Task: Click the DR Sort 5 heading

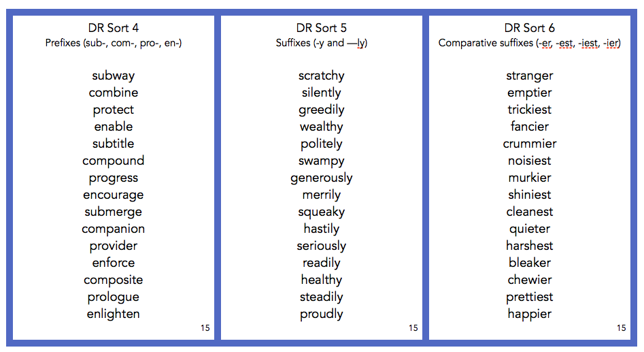Action: pos(322,28)
